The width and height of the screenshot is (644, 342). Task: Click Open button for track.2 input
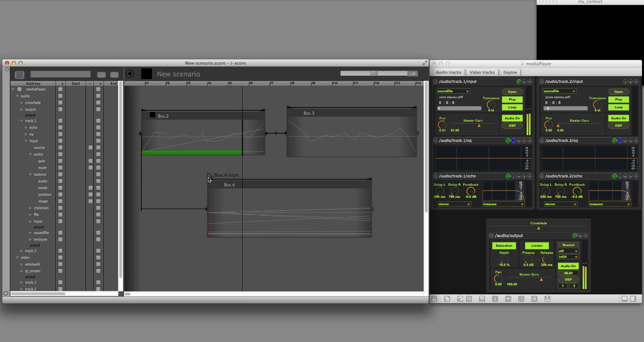pos(619,92)
